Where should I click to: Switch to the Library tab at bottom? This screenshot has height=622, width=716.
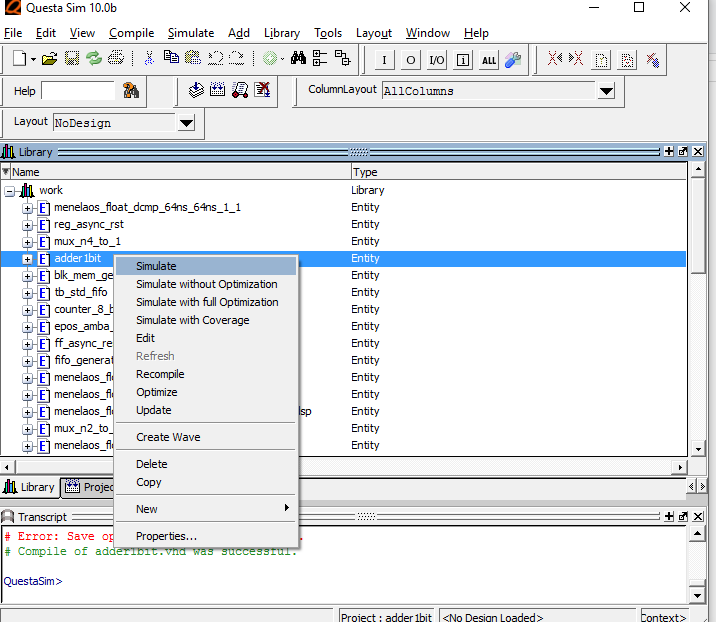pyautogui.click(x=29, y=487)
